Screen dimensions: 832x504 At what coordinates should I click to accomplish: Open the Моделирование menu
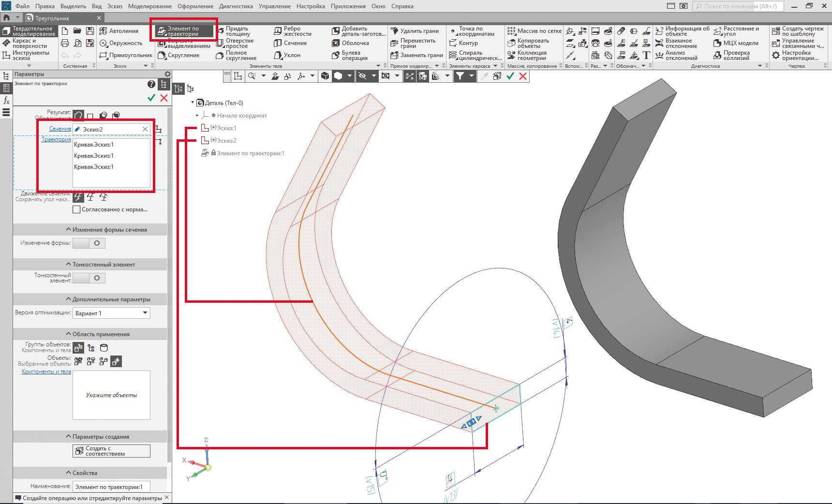[149, 6]
